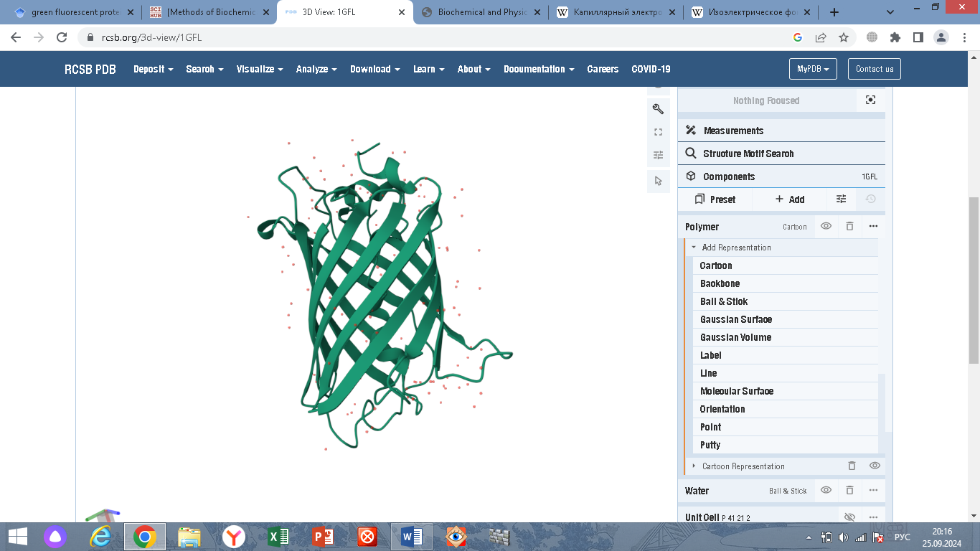
Task: Show the hidden Unit Cell component
Action: 849,517
